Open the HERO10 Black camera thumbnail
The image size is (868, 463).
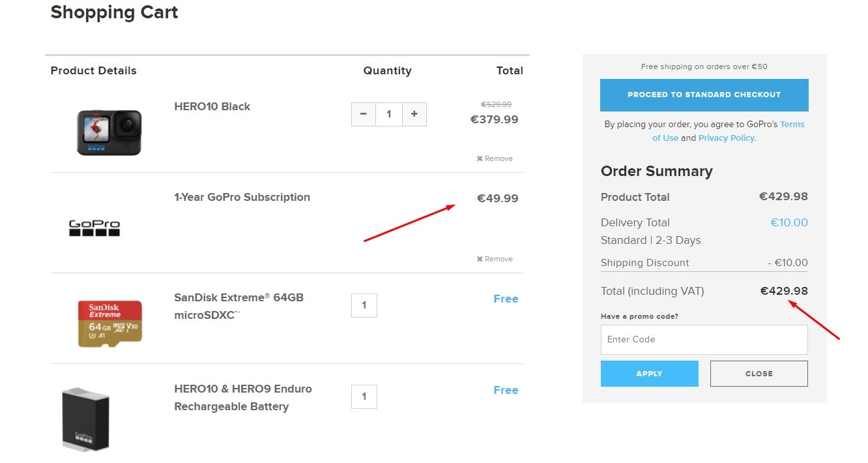pos(109,132)
